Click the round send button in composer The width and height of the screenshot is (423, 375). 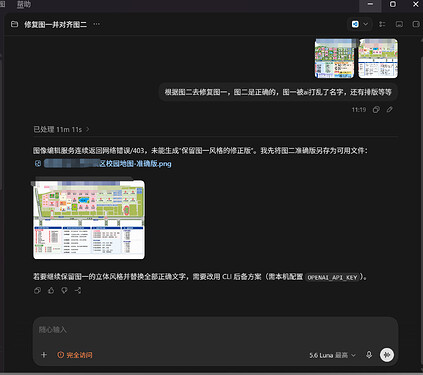pyautogui.click(x=387, y=355)
